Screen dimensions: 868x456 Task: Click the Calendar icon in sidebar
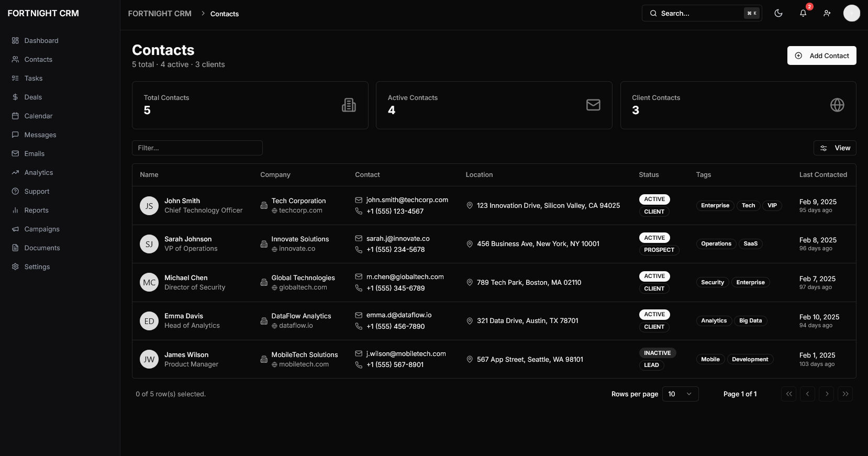[x=15, y=116]
